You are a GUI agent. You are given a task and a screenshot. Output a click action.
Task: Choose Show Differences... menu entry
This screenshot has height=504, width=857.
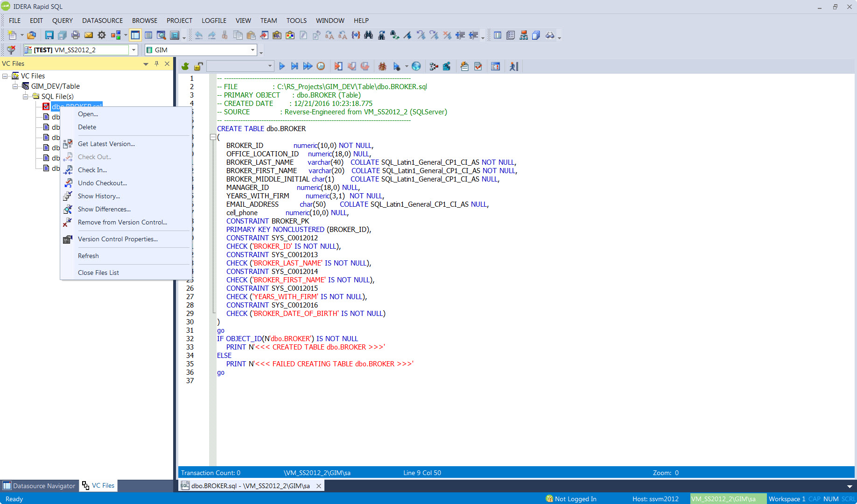click(x=126, y=209)
